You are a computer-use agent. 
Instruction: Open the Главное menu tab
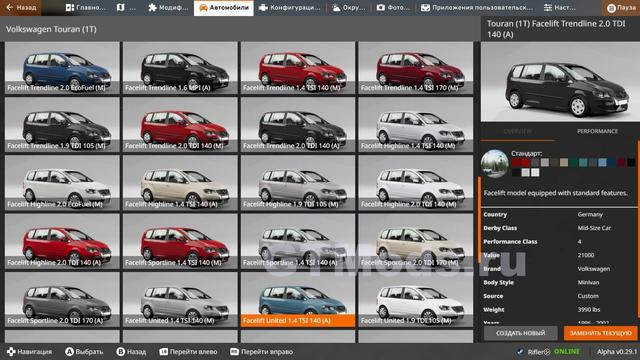(85, 7)
